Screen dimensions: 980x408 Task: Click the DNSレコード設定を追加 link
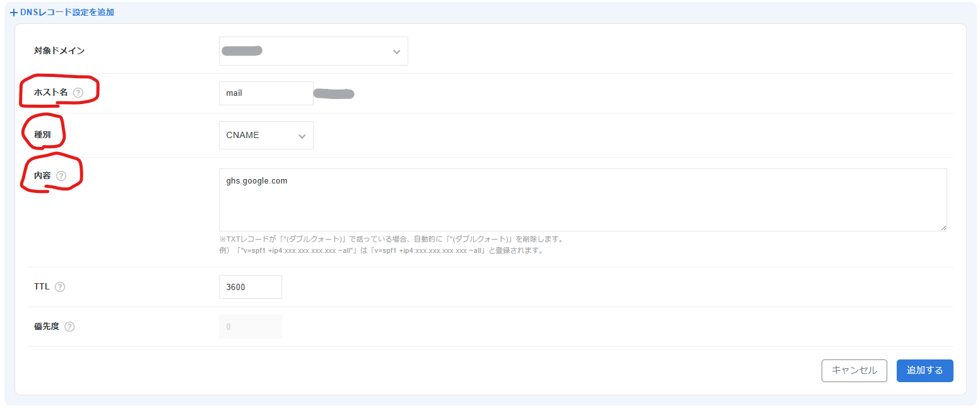pyautogui.click(x=67, y=12)
